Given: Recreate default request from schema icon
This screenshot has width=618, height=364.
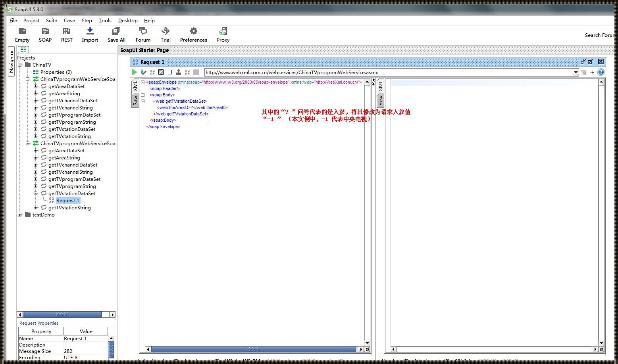Looking at the screenshot, I should click(161, 72).
